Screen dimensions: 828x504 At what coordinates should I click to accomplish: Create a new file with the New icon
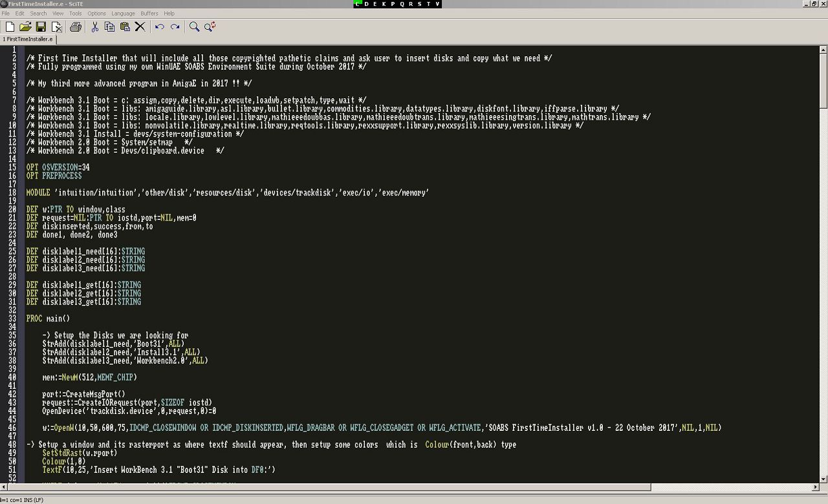10,27
